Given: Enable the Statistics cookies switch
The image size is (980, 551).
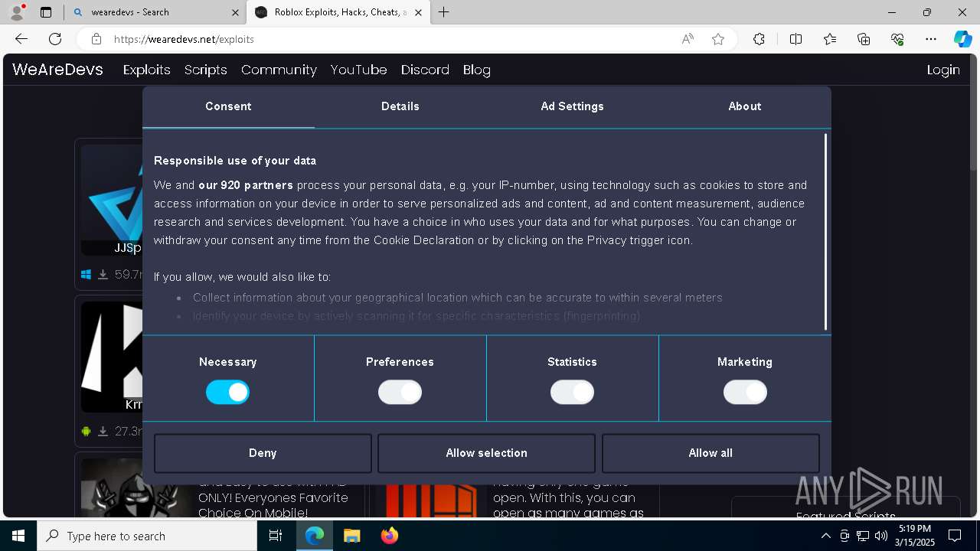Looking at the screenshot, I should click(x=572, y=393).
